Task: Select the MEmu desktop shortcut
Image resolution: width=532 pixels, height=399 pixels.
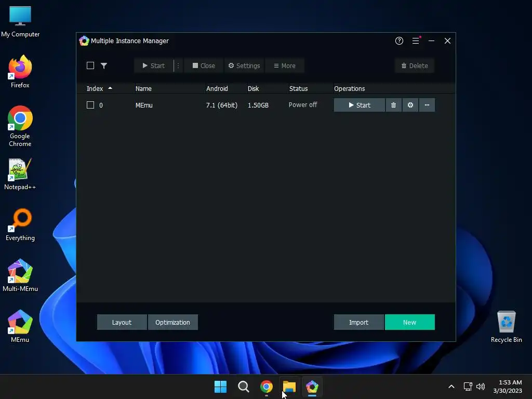Action: pyautogui.click(x=20, y=326)
